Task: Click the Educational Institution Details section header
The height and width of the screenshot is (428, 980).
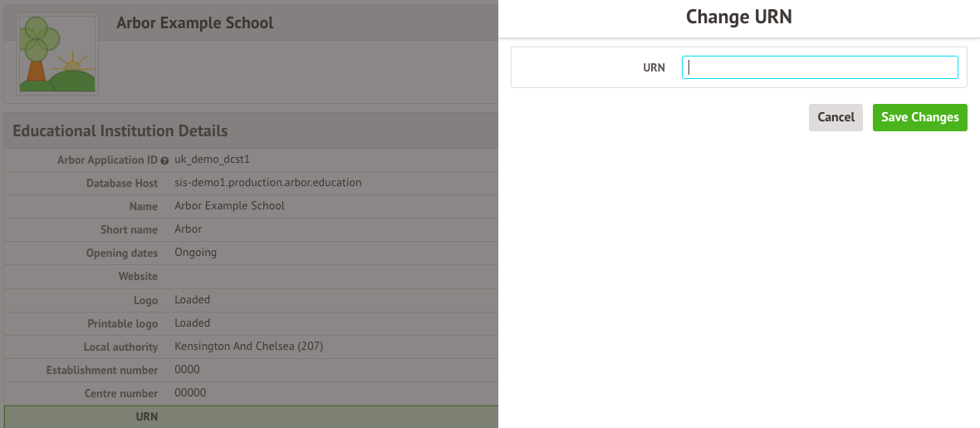Action: 120,130
